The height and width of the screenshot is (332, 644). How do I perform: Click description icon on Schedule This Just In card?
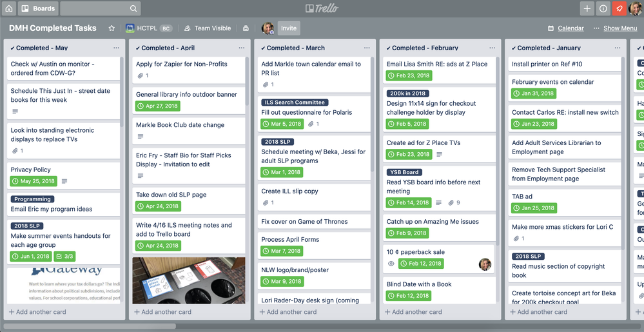point(15,112)
